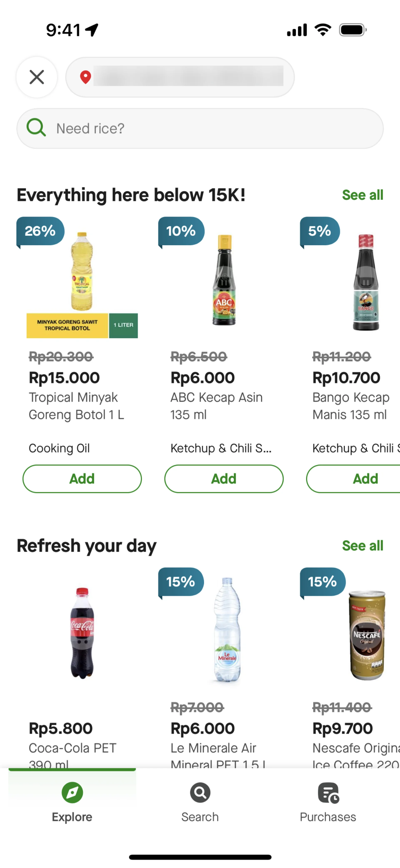
Task: See all in Refresh your day
Action: coord(362,546)
